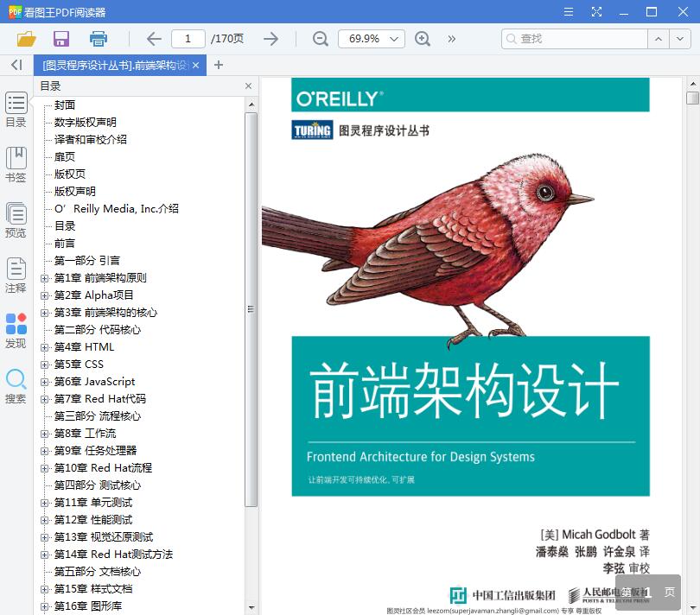Click outline scrollbar down arrow

251,608
